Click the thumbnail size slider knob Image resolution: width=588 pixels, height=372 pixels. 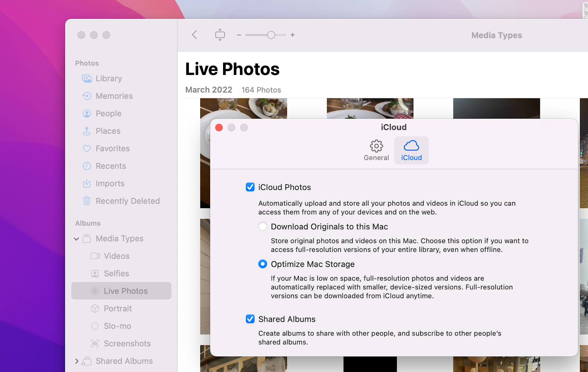coord(271,35)
